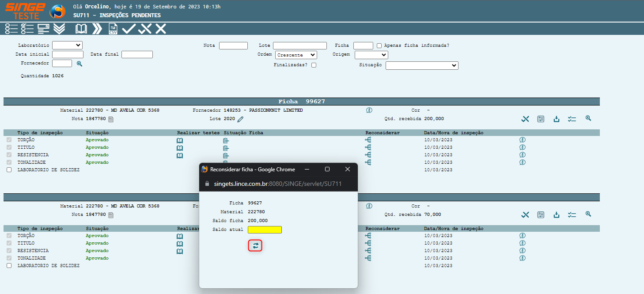This screenshot has height=294, width=644.
Task: Click the magnifier next to Fornecedor field
Action: 80,64
